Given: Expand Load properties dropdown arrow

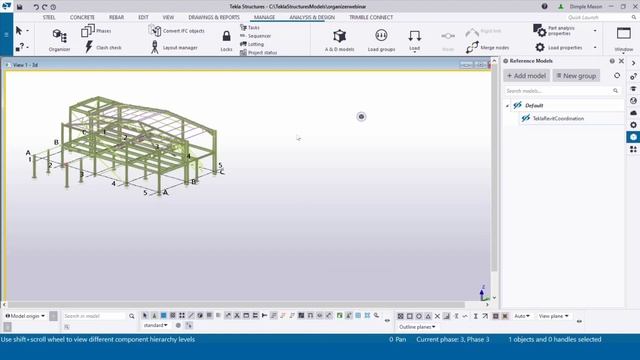Looking at the screenshot, I should (x=595, y=47).
